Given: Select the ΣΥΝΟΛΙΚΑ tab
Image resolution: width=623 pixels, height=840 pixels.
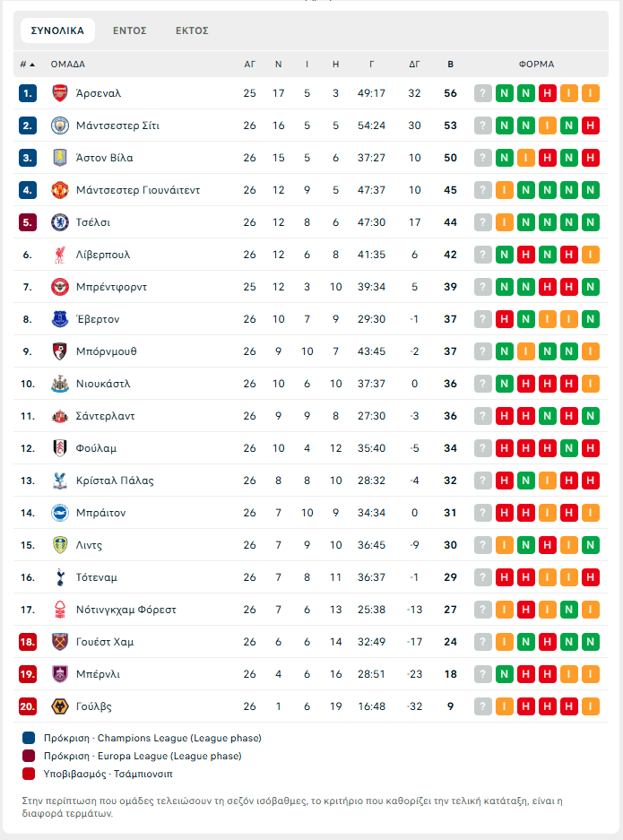Looking at the screenshot, I should tap(57, 30).
